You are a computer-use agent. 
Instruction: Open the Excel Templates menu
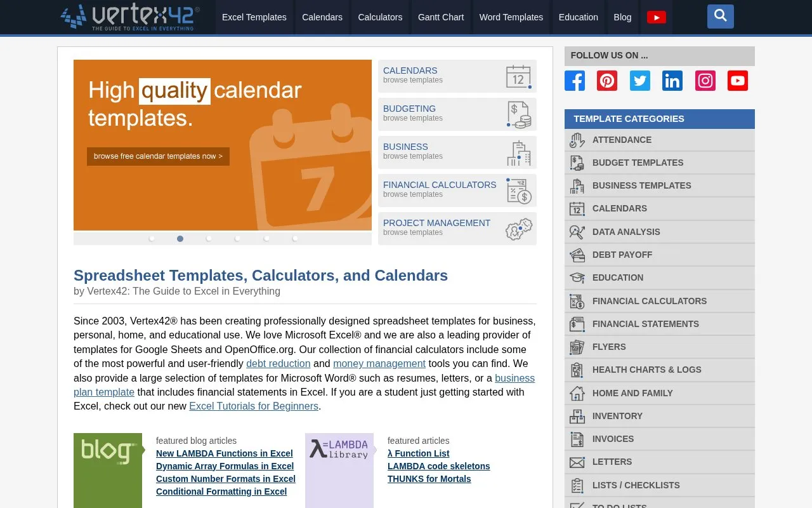click(254, 17)
